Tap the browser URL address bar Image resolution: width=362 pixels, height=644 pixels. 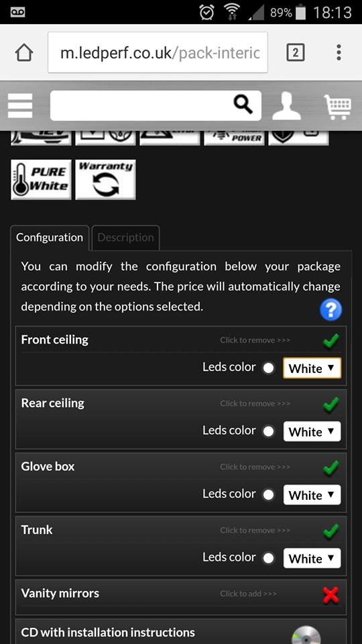pyautogui.click(x=158, y=52)
